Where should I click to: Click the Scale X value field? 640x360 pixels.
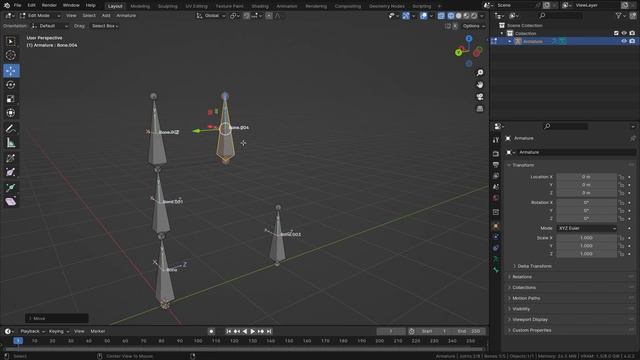[587, 238]
